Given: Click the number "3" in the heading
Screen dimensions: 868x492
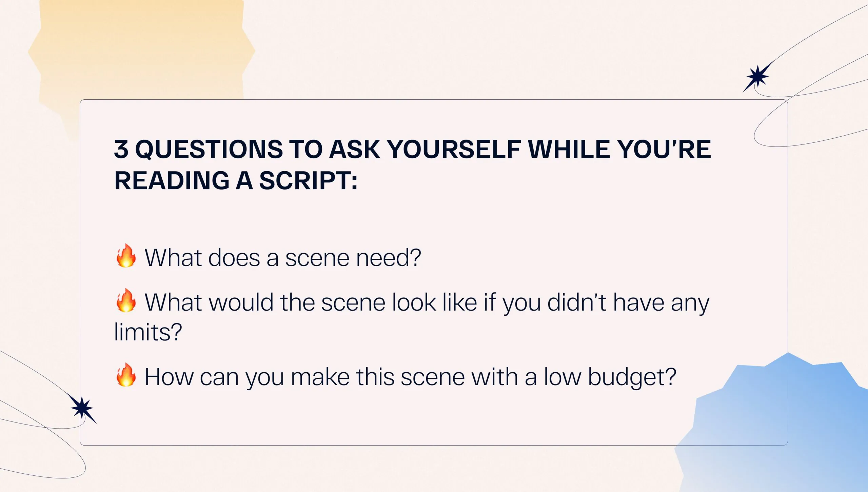Looking at the screenshot, I should [121, 149].
